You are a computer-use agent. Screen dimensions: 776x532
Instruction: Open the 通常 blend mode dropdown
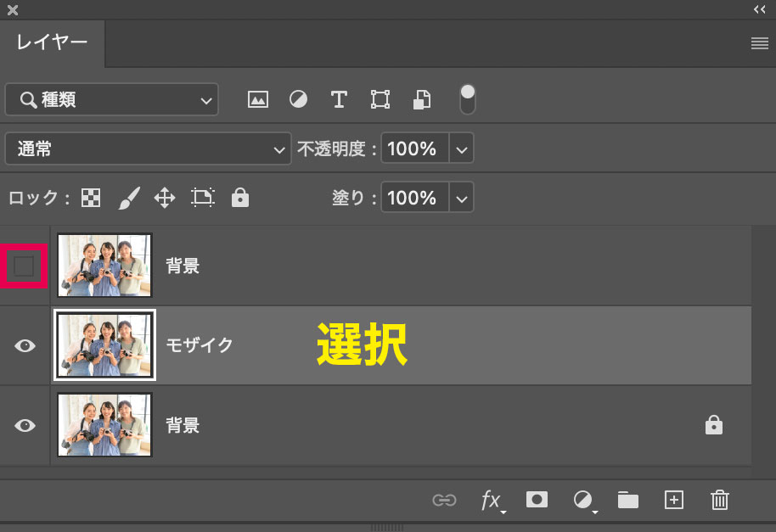pos(148,148)
